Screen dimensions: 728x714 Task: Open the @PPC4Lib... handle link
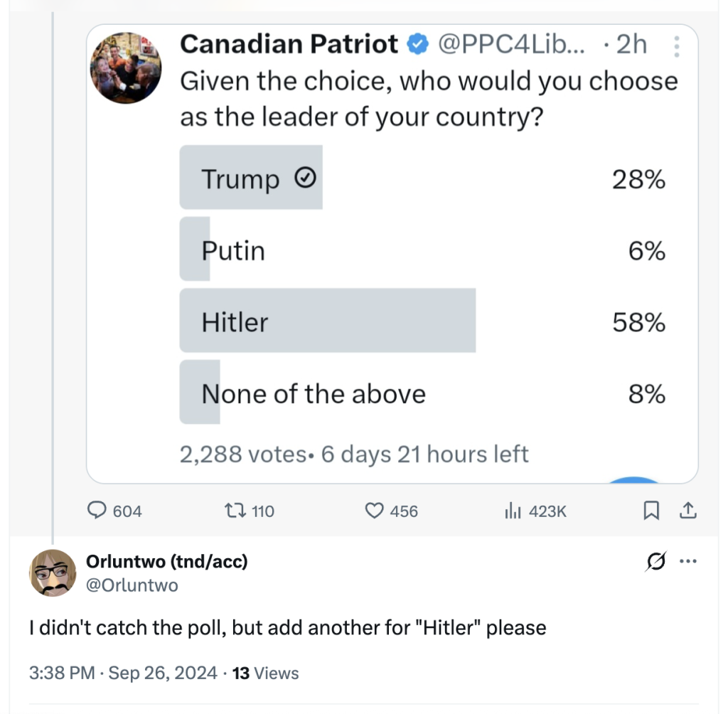pos(512,45)
